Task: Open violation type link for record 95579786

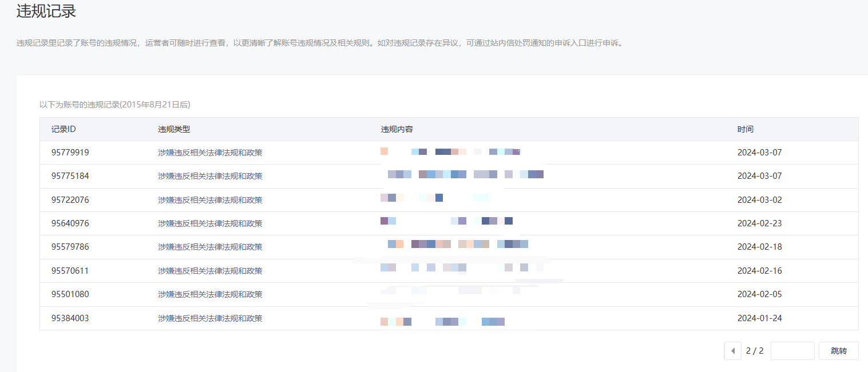Action: (210, 247)
